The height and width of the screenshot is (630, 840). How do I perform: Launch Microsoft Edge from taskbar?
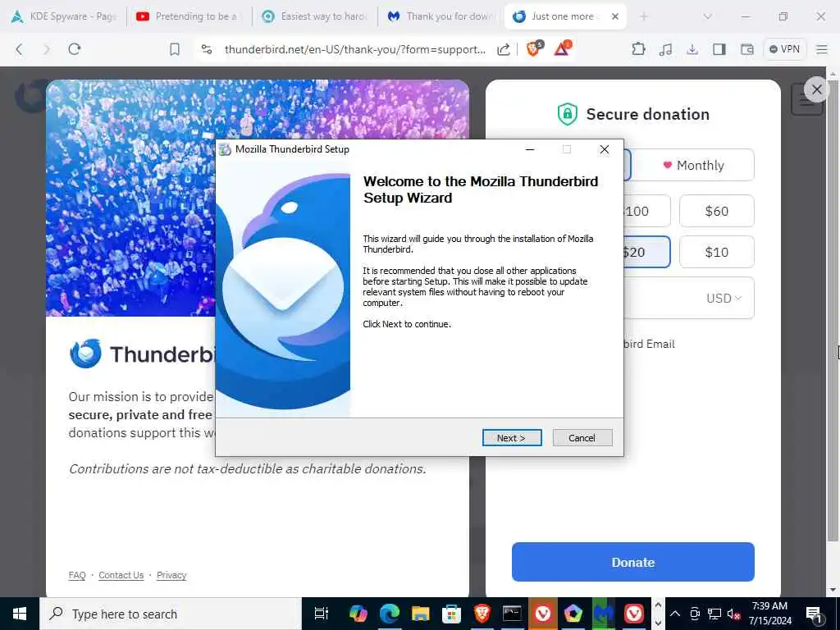click(x=390, y=614)
